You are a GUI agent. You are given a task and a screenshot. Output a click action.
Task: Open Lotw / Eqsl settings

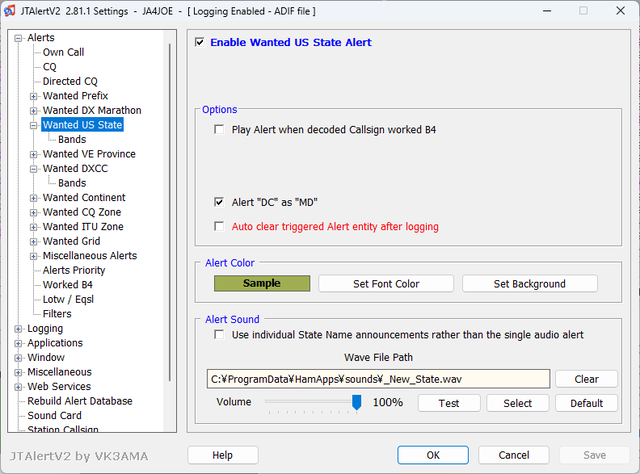click(x=68, y=299)
